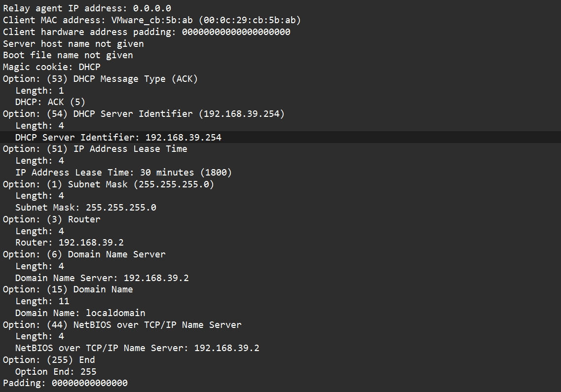Select the DHCP: ACK (5) line

pos(50,102)
